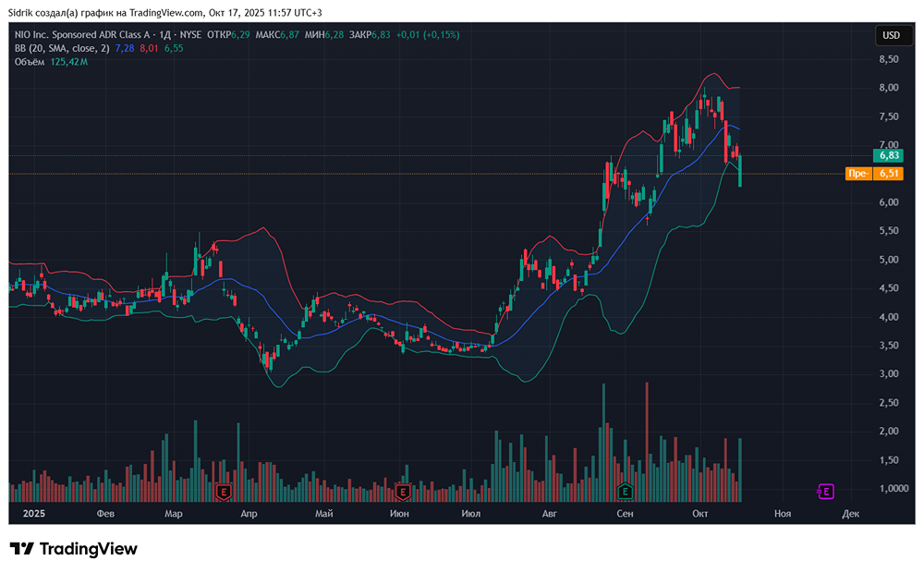Click the 2,00 price axis label
This screenshot has height=573, width=924.
(889, 431)
